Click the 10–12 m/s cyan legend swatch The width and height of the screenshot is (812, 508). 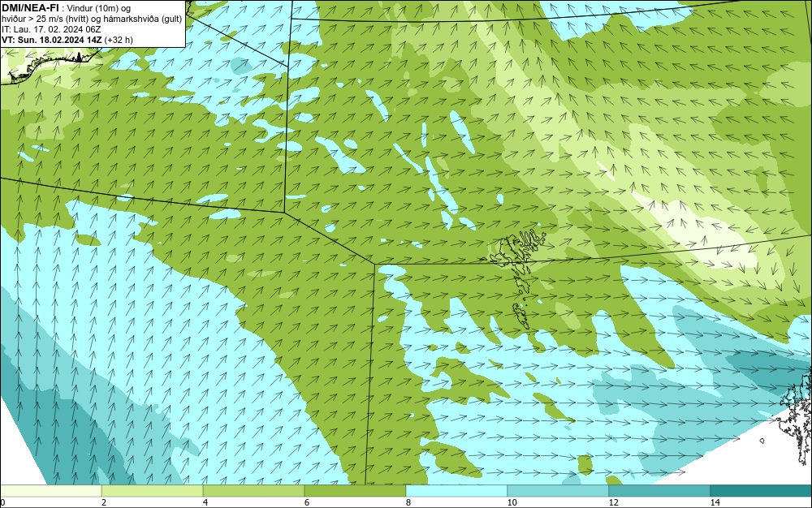[x=559, y=490]
